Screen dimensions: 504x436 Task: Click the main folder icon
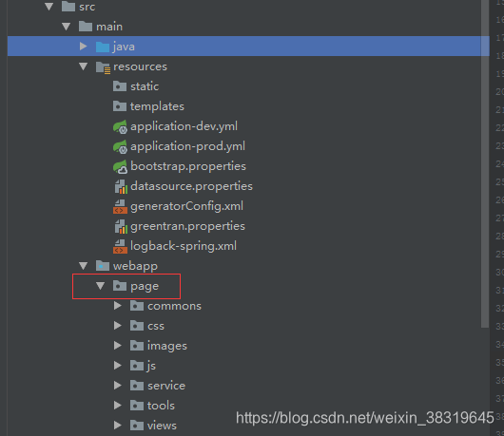(x=86, y=27)
